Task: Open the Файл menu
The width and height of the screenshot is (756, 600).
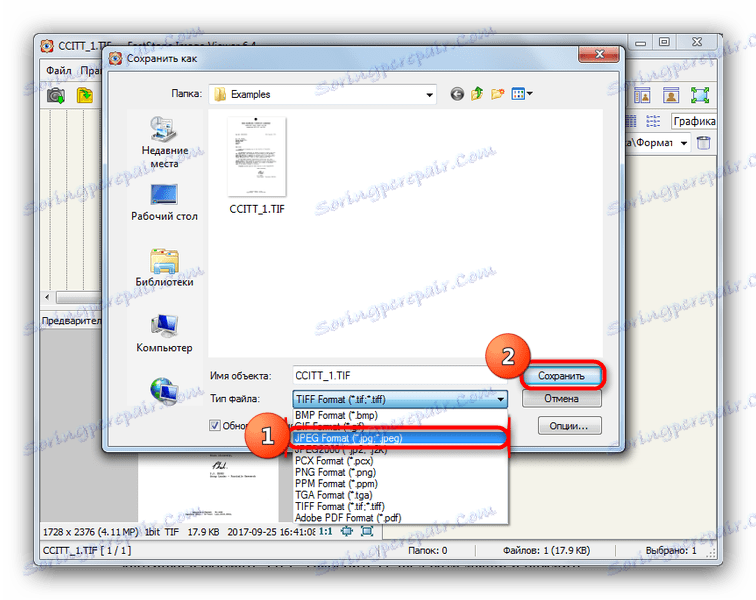Action: click(58, 70)
